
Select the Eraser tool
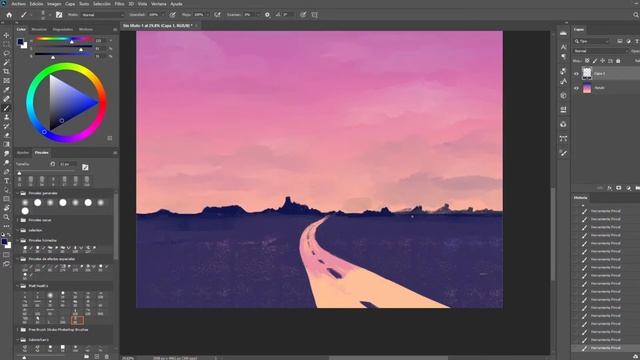point(7,135)
